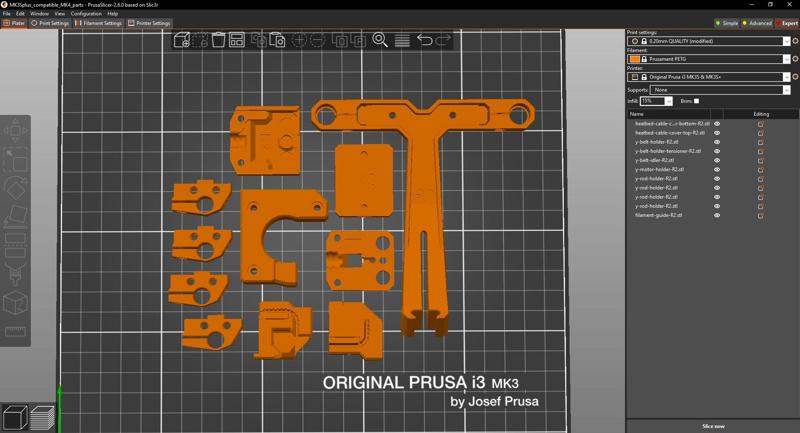The width and height of the screenshot is (800, 433).
Task: Switch to the Print Settings tab
Action: [x=50, y=23]
